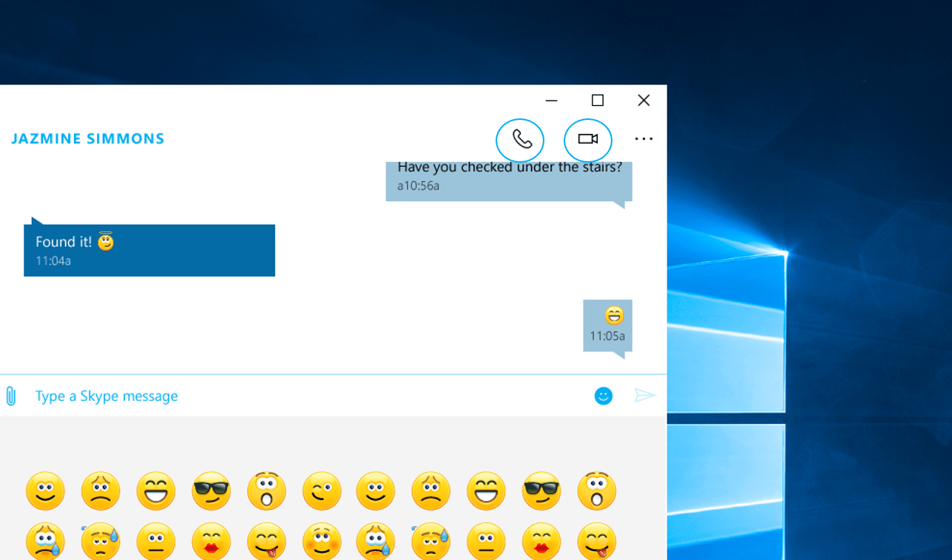The width and height of the screenshot is (952, 560).
Task: Open the more options ellipsis menu
Action: [x=644, y=139]
